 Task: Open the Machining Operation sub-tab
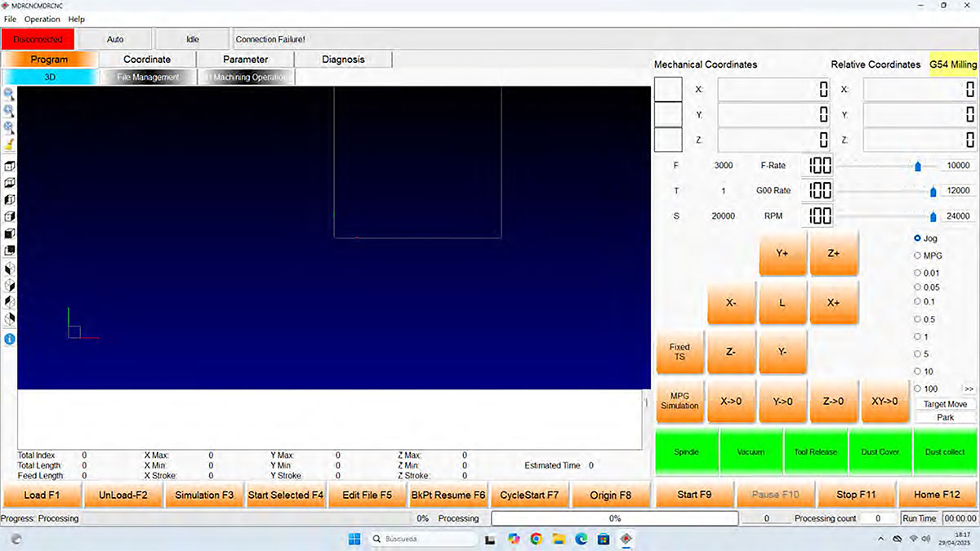(246, 78)
